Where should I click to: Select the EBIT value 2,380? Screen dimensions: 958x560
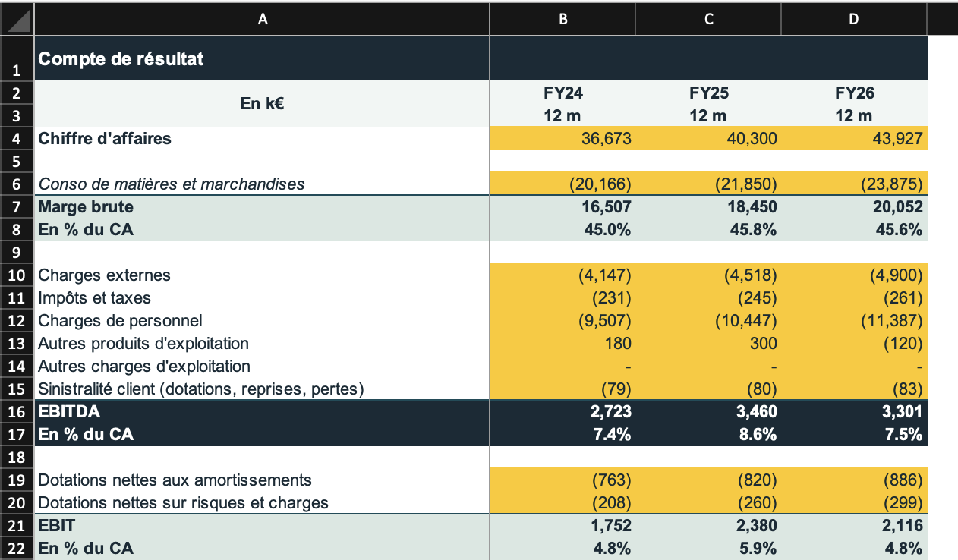708,526
